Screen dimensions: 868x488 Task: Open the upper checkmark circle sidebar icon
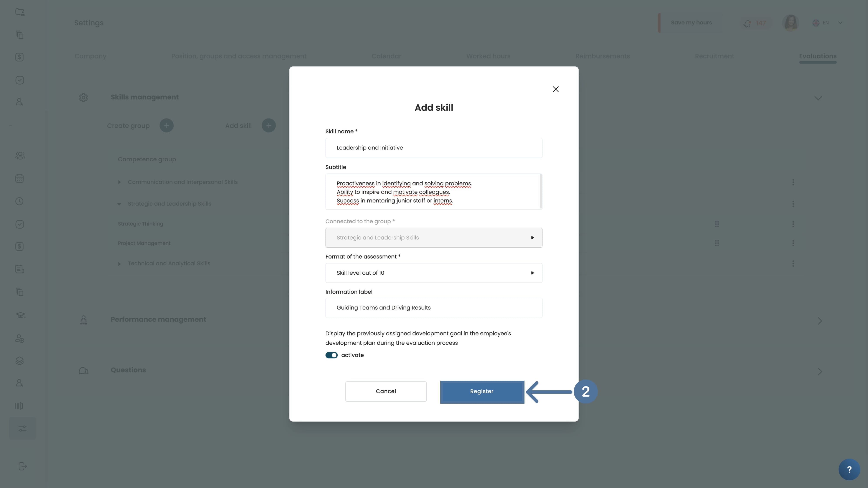pos(20,80)
